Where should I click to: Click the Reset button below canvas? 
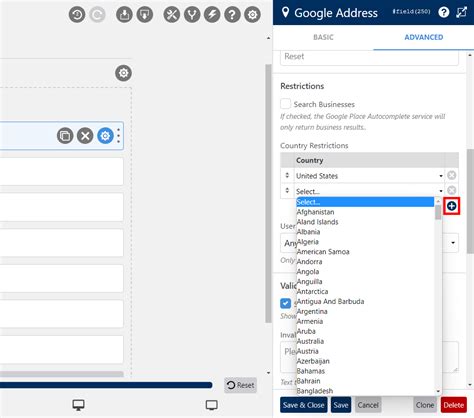coord(240,385)
